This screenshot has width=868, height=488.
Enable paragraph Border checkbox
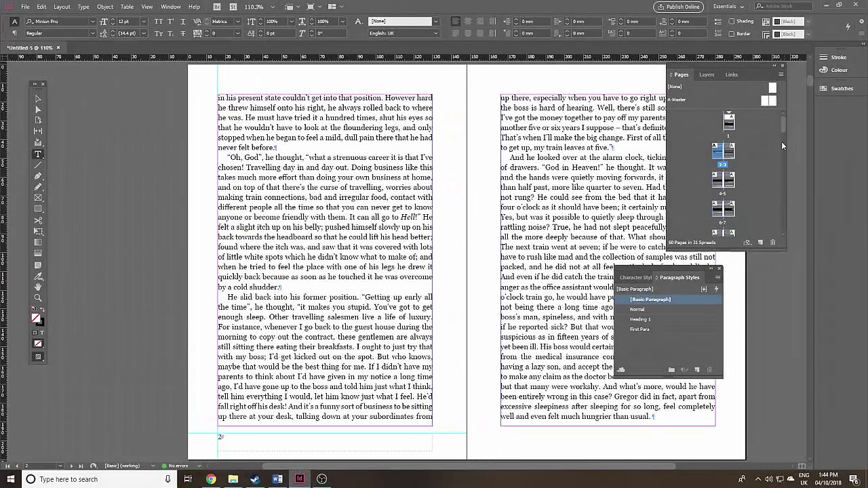tap(732, 33)
